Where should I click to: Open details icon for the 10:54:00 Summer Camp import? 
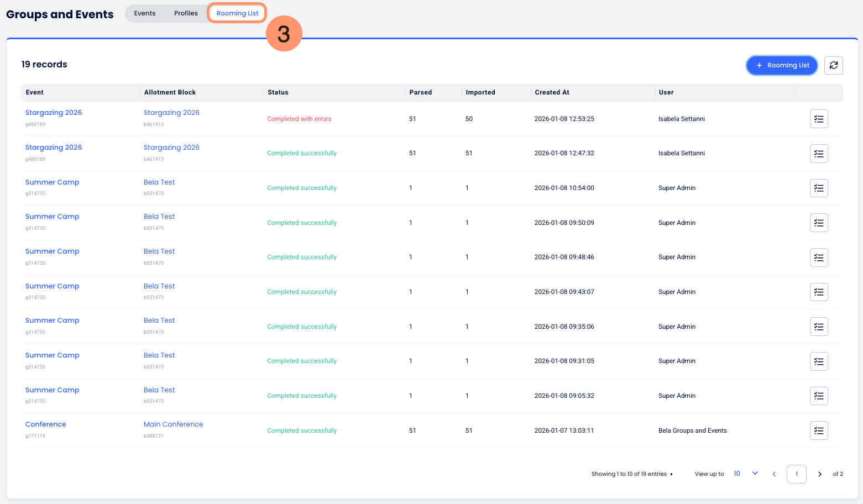pyautogui.click(x=818, y=188)
